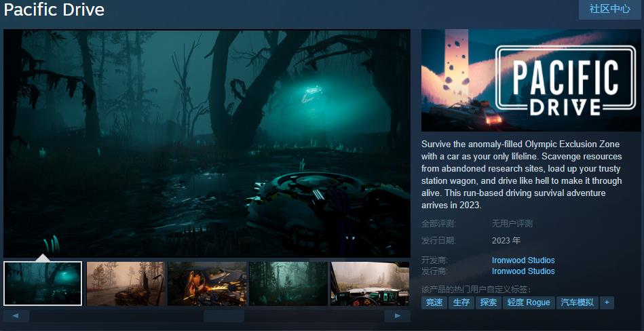Open the 社区中心 community hub button
This screenshot has width=644, height=331.
pyautogui.click(x=609, y=9)
